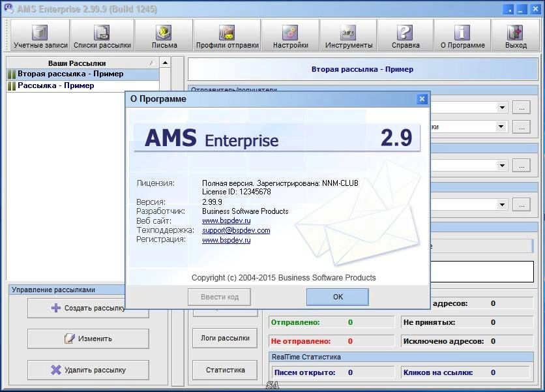The width and height of the screenshot is (545, 392).
Task: Click the Copyright 2004-2015 line
Action: (x=284, y=278)
